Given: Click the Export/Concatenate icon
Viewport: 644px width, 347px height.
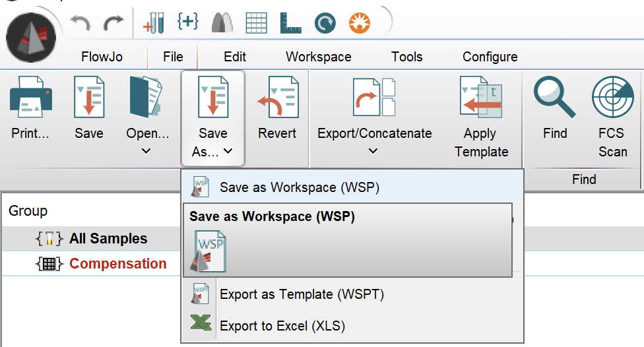Looking at the screenshot, I should click(x=374, y=98).
